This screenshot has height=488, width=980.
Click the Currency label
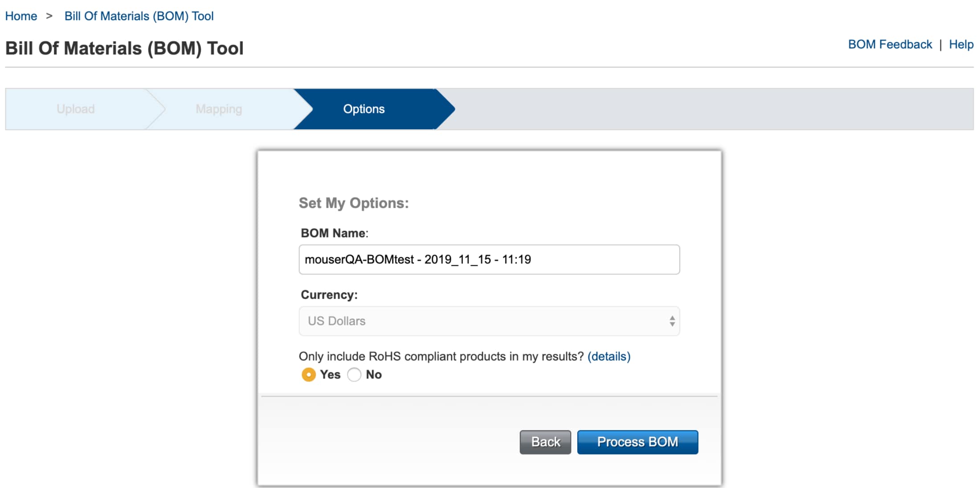click(x=329, y=295)
